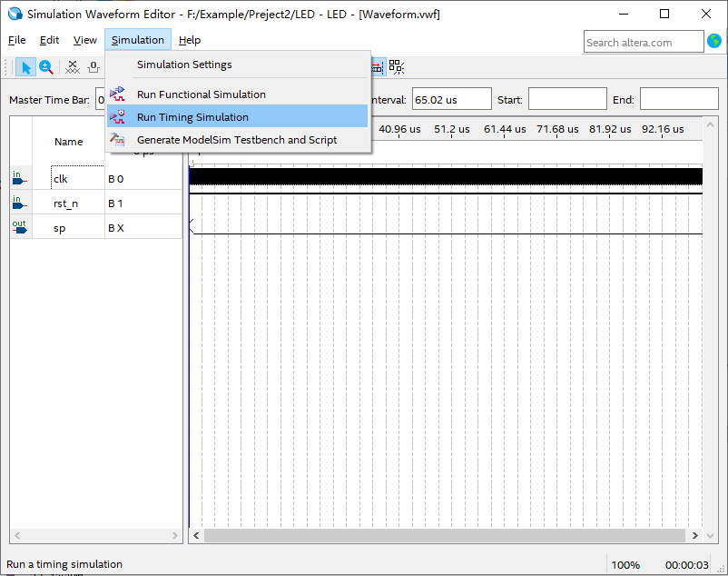728x576 pixels.
Task: Select the clk signal name
Action: tap(60, 179)
